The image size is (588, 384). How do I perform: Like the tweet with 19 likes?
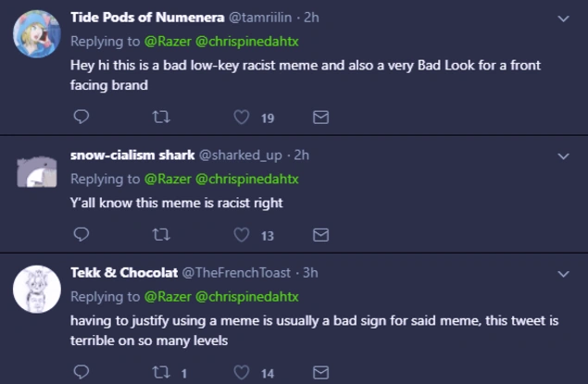tap(243, 118)
